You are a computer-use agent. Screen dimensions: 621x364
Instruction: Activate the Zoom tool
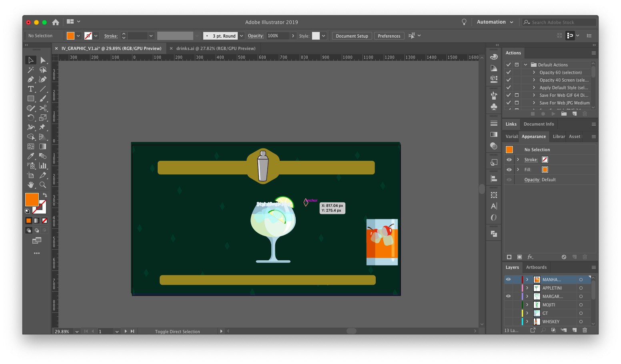click(43, 185)
